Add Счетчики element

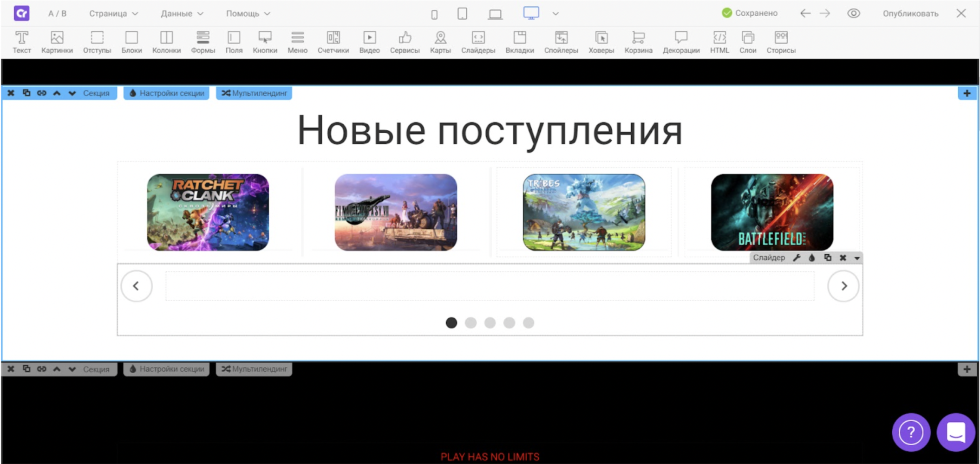(x=333, y=42)
